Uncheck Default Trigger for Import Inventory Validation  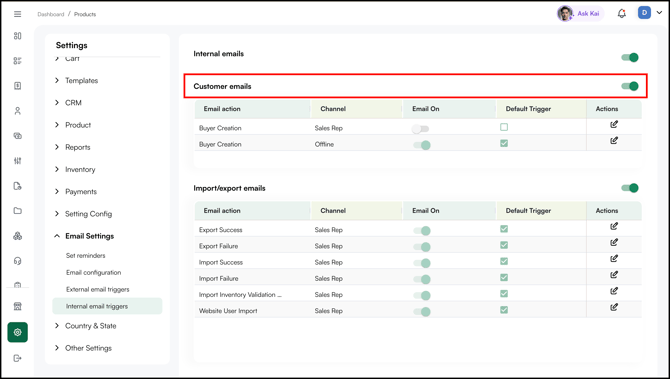click(x=504, y=294)
